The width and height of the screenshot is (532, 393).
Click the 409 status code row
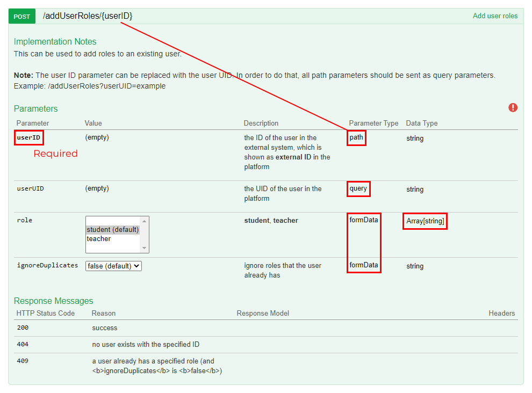point(22,361)
